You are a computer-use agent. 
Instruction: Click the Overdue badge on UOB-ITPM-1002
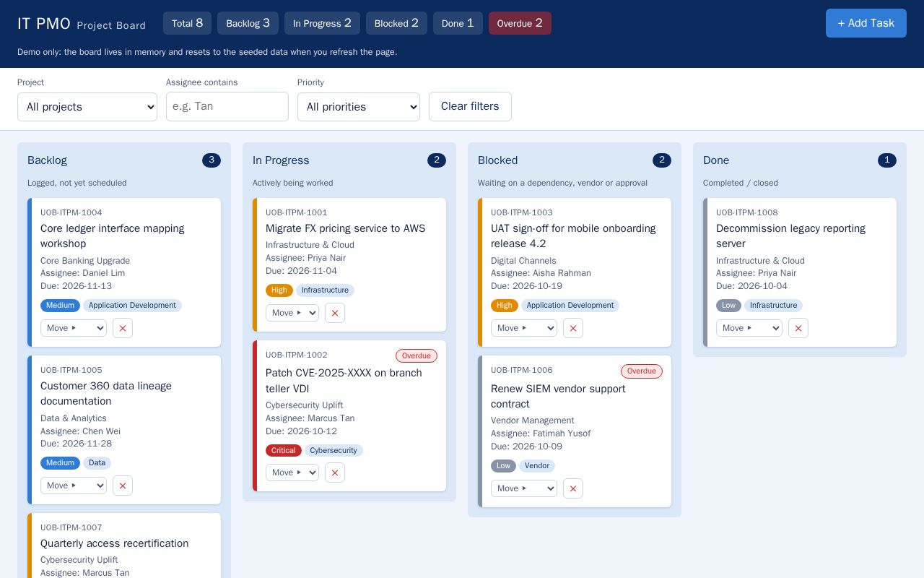(417, 355)
